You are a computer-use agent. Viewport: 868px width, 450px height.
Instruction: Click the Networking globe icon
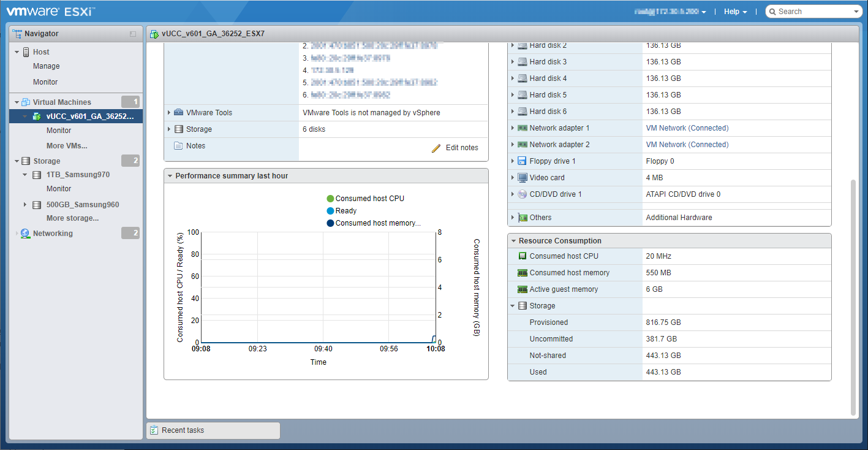[x=25, y=234]
